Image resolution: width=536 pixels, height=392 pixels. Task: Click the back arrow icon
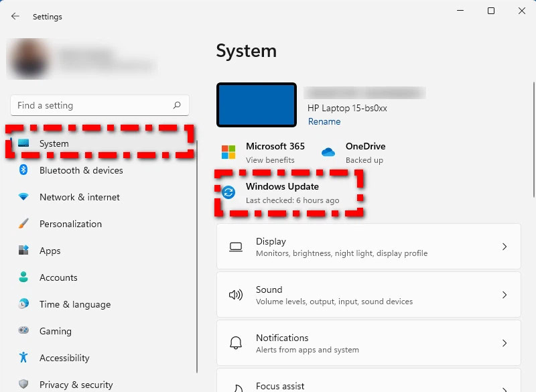coord(15,16)
